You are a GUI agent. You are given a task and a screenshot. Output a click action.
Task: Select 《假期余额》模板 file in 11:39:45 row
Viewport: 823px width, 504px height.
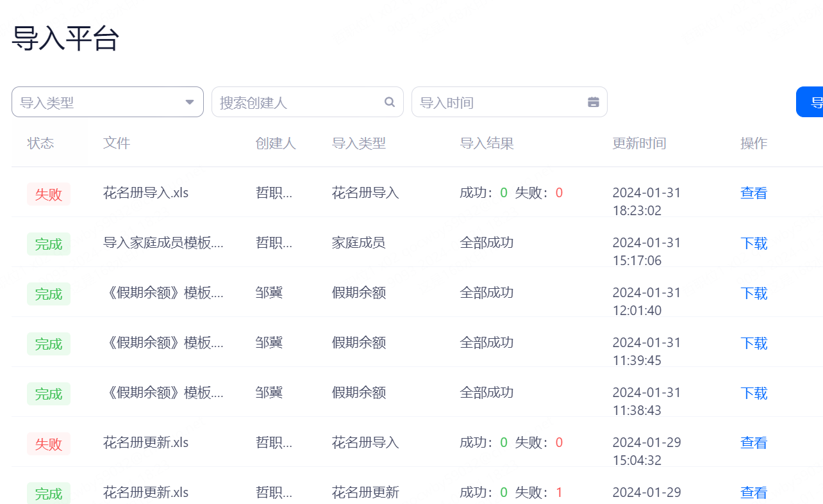(x=163, y=343)
